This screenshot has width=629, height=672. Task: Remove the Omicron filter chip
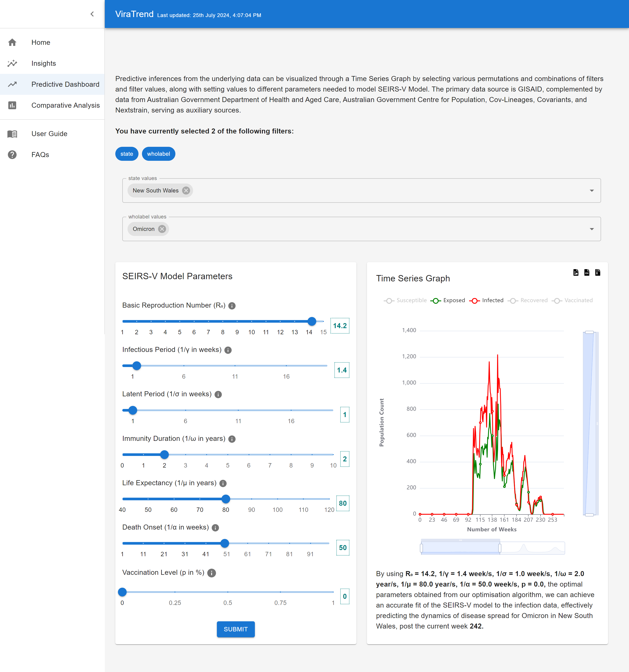162,229
